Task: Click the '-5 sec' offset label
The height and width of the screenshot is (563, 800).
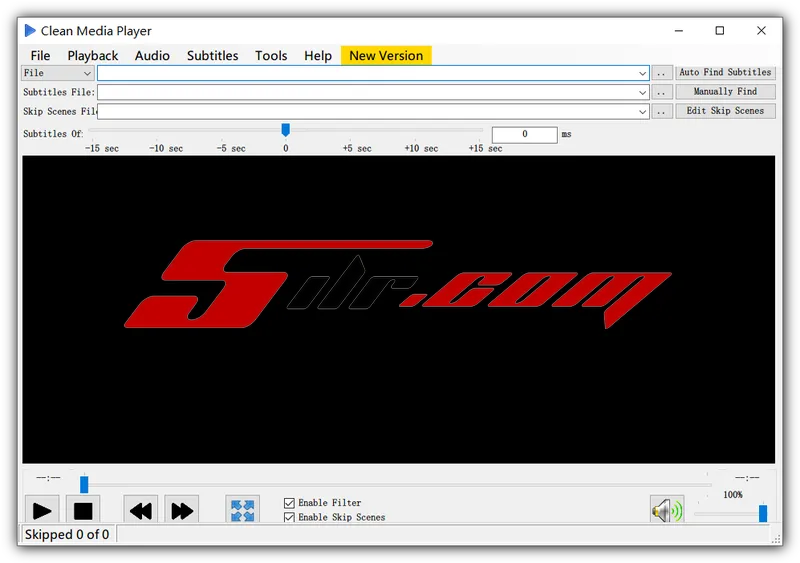Action: [x=231, y=149]
